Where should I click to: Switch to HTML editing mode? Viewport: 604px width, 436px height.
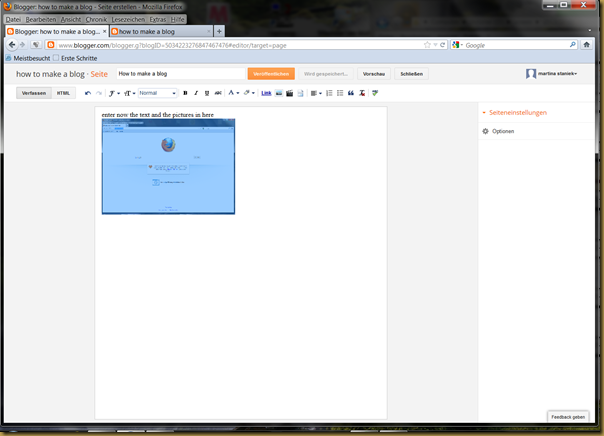click(63, 93)
